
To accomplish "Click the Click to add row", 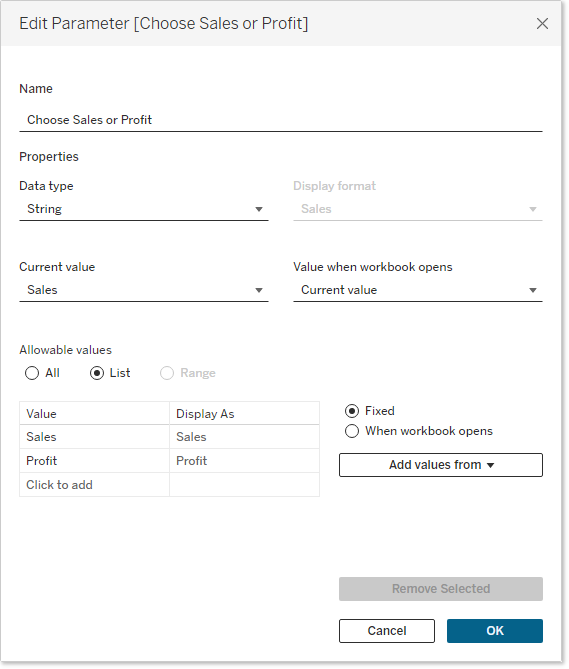I will coord(169,485).
